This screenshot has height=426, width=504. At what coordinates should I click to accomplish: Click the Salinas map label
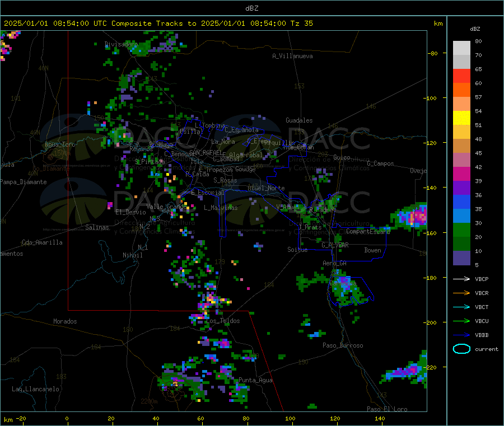coord(97,227)
